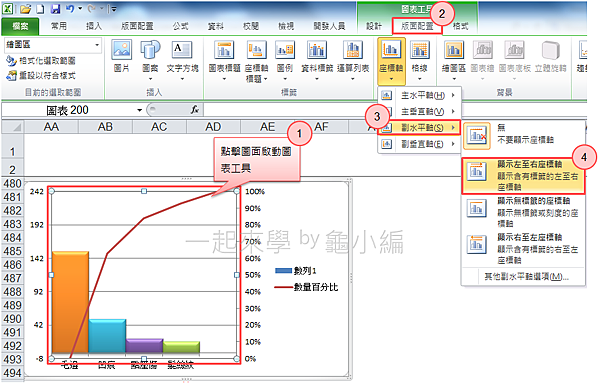This screenshot has height=383, width=600.
Task: Choose 顯示右至左座標軸 option
Action: 523,248
